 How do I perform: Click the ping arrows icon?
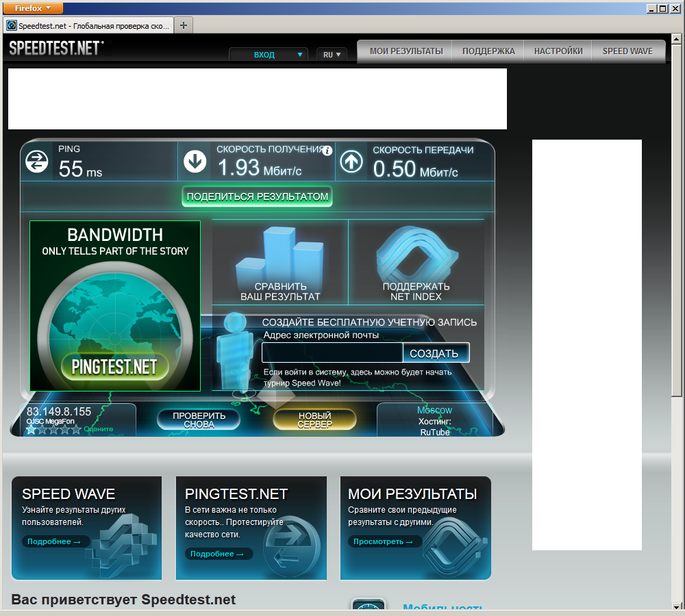(37, 162)
